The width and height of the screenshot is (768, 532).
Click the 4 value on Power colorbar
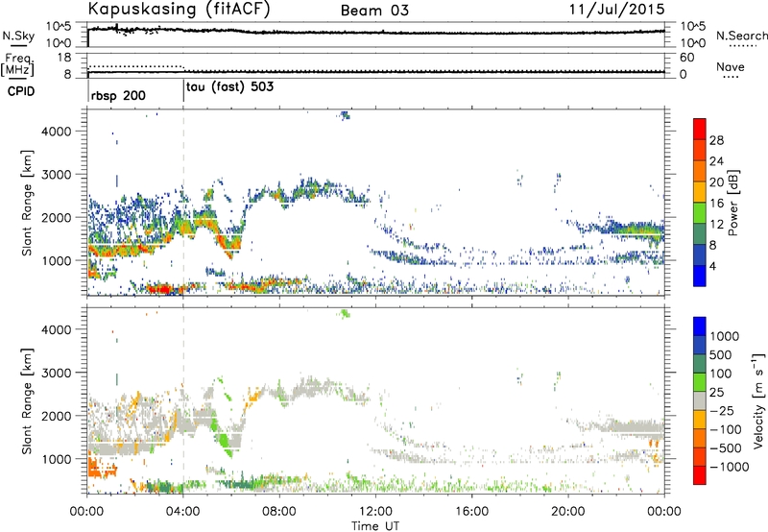click(x=713, y=266)
